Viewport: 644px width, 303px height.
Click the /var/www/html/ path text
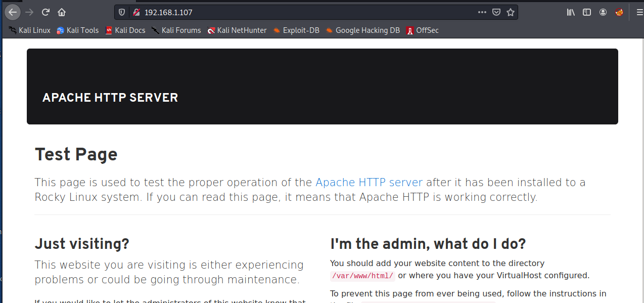[x=362, y=276]
